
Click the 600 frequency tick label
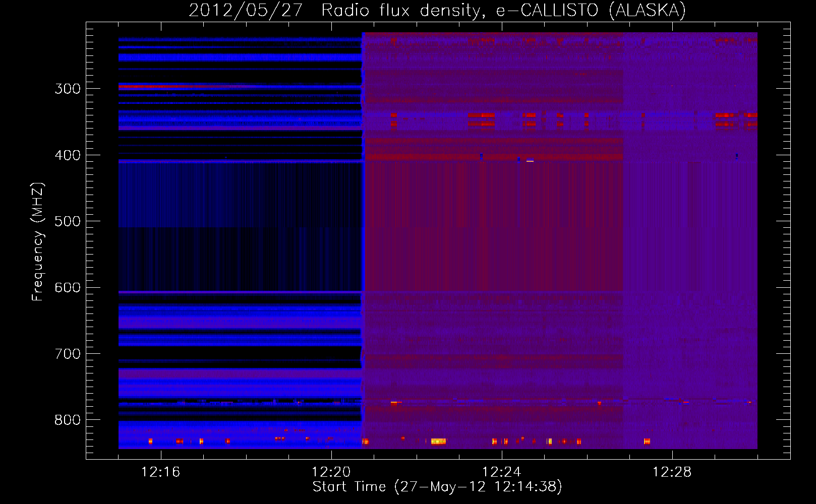click(68, 288)
